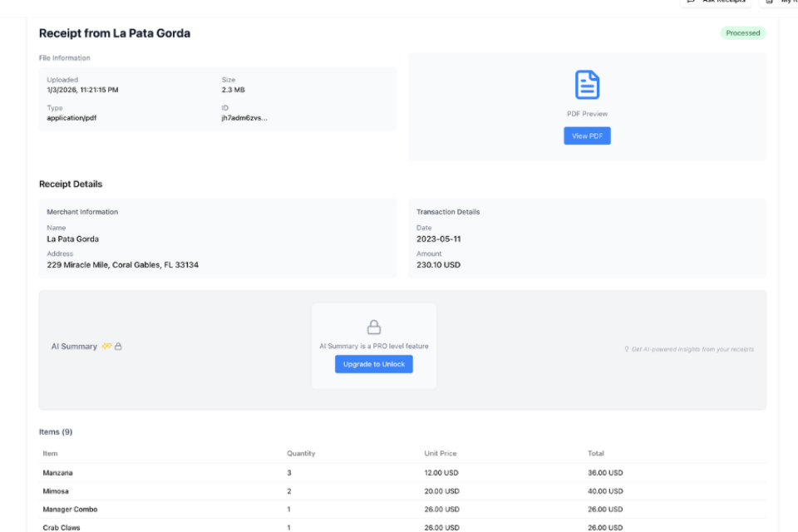Screen dimensions: 798x532
Task: Click the Unit Price column header
Action: (x=441, y=454)
